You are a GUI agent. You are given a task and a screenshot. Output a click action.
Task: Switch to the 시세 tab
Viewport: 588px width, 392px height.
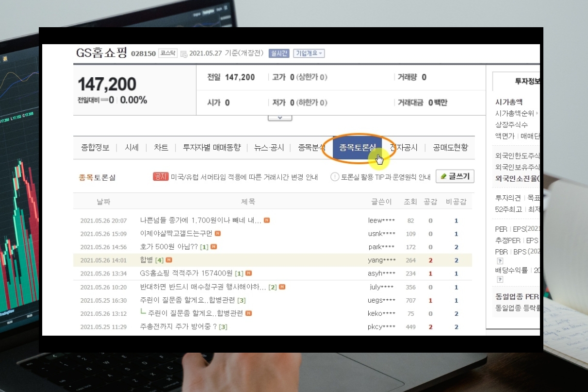click(131, 148)
